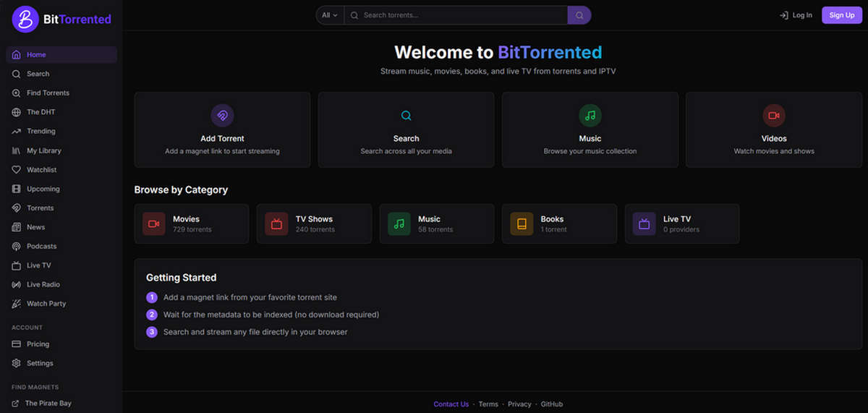Click "Browse your music collection" text

tap(590, 151)
